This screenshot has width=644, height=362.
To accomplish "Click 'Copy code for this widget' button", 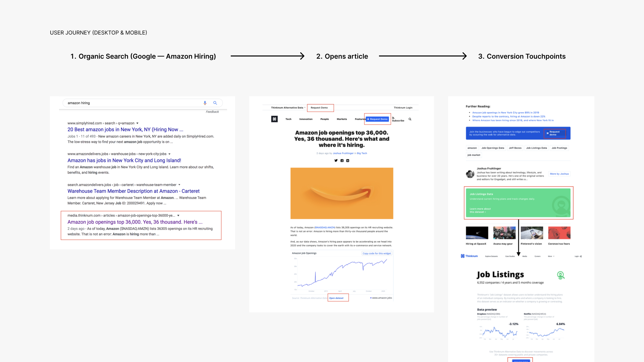I will pos(377,253).
